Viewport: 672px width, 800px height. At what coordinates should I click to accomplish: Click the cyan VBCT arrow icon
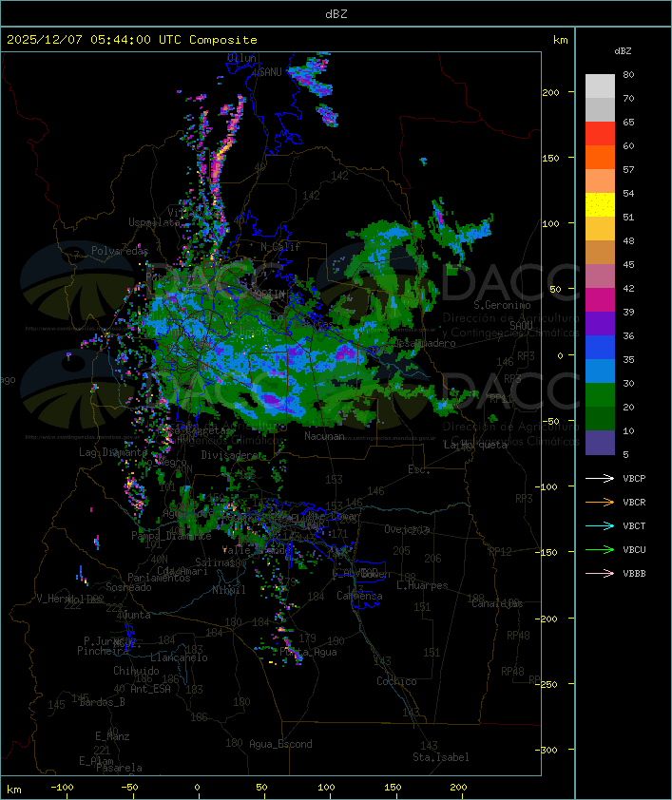600,525
